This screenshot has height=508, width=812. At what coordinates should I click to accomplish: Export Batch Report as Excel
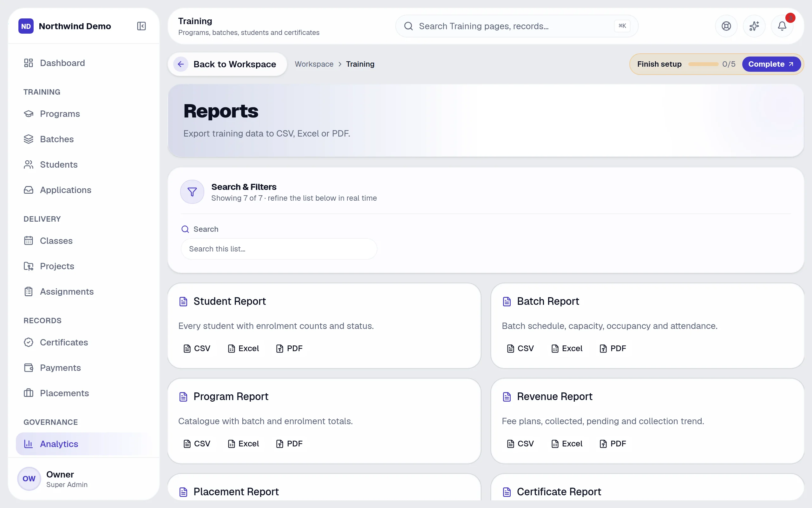[x=566, y=348]
